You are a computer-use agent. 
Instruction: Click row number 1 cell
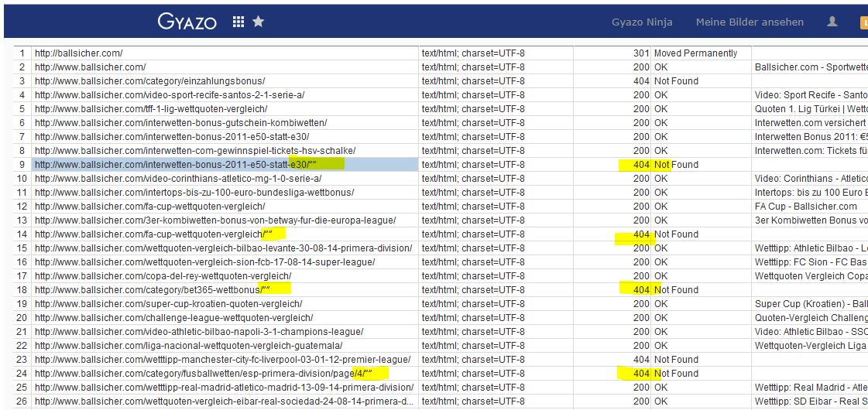(x=22, y=53)
